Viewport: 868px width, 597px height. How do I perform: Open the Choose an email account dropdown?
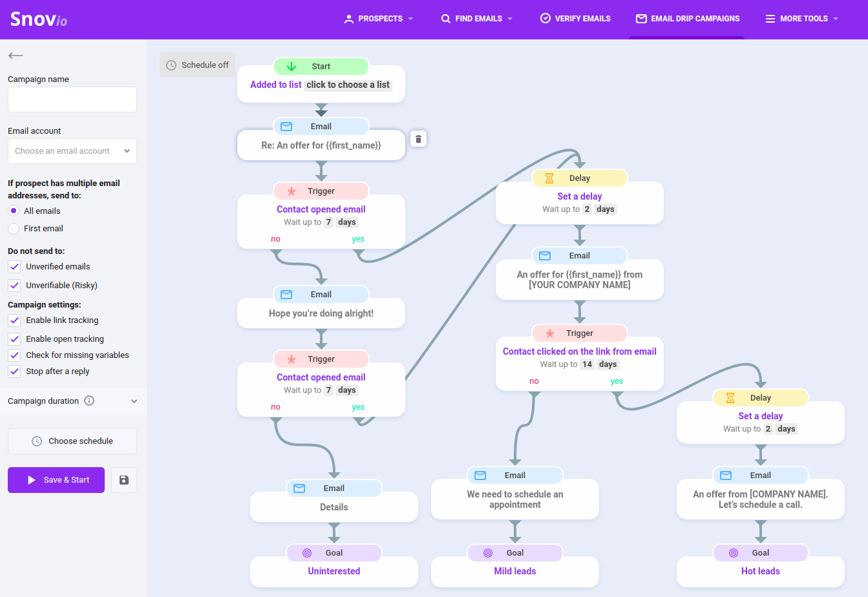pos(72,151)
